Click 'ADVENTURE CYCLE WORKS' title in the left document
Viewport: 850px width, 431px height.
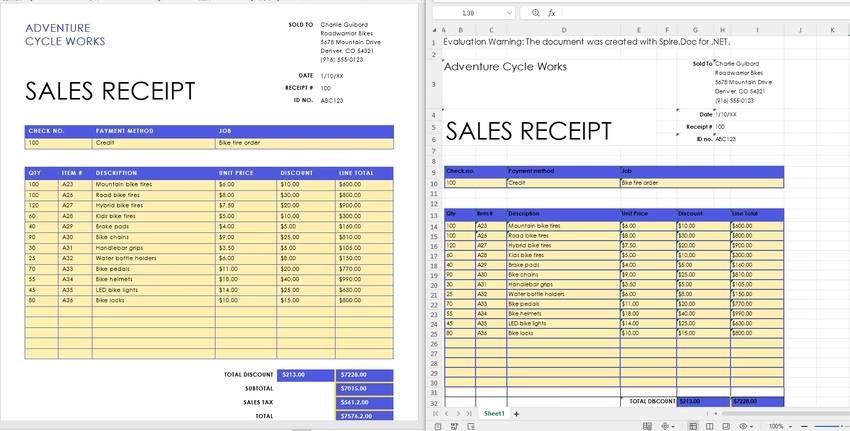coord(65,35)
